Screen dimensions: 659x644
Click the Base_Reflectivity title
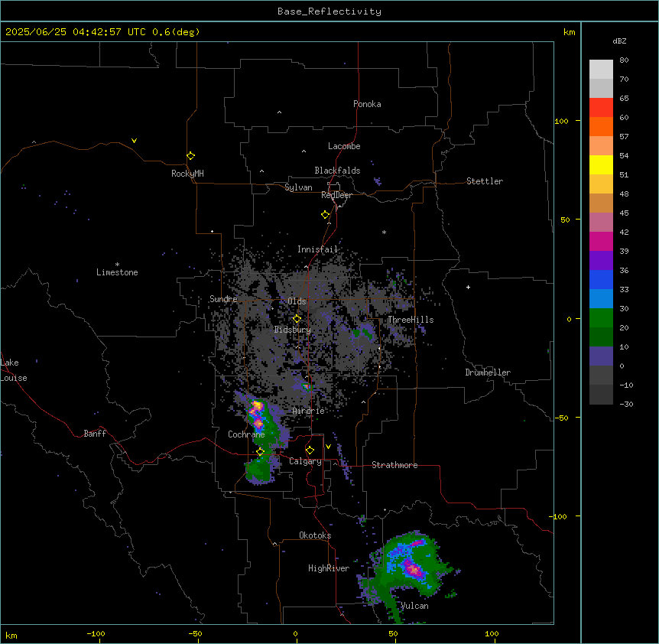(329, 11)
